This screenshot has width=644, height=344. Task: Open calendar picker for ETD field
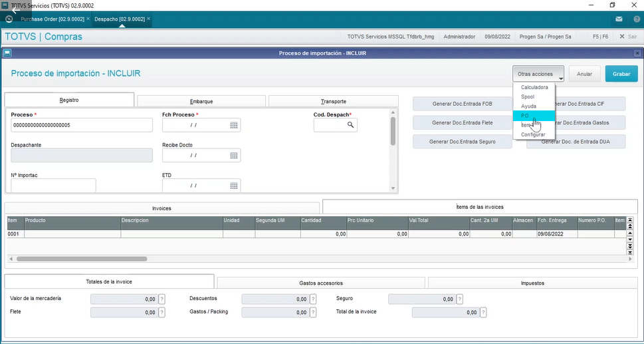tap(234, 186)
